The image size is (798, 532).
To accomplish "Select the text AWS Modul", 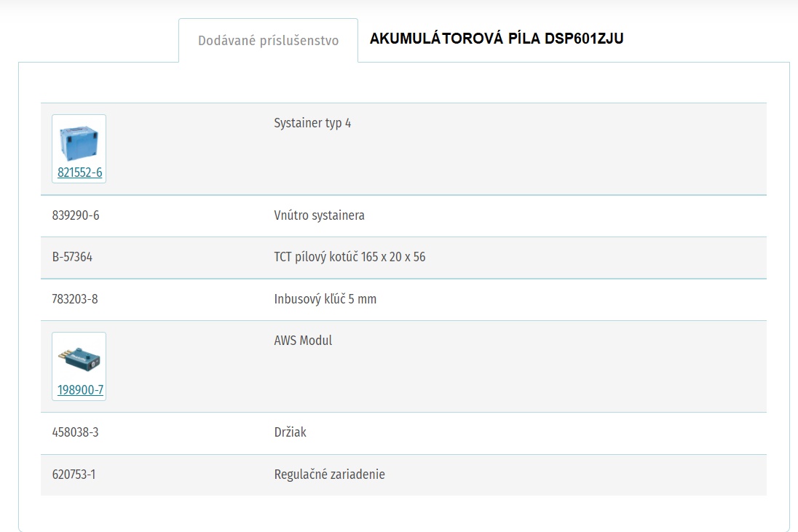I will [303, 341].
